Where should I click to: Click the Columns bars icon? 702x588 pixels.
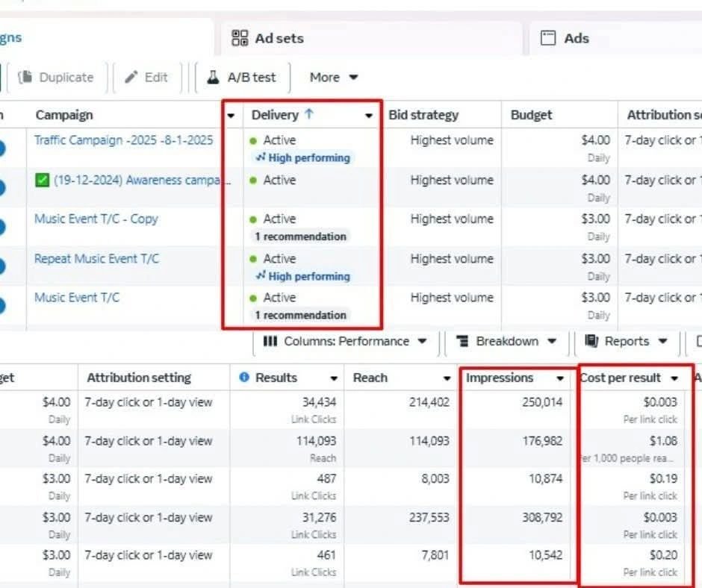(270, 342)
